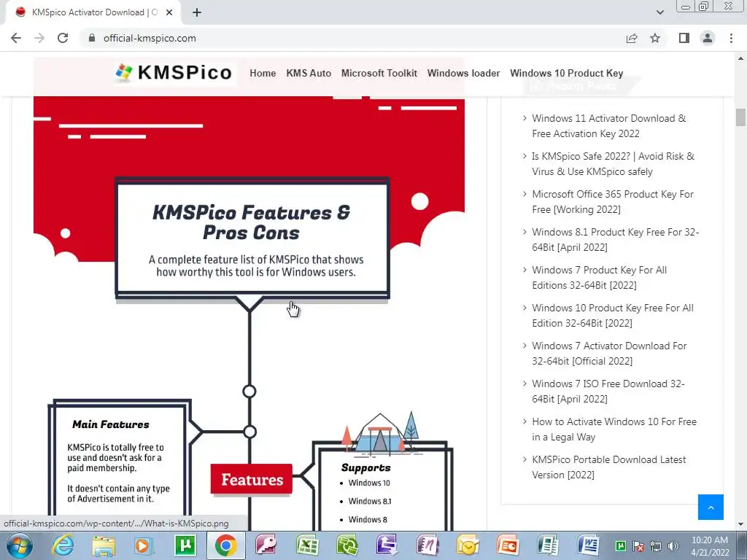Click the volume speaker tray icon

[x=673, y=546]
